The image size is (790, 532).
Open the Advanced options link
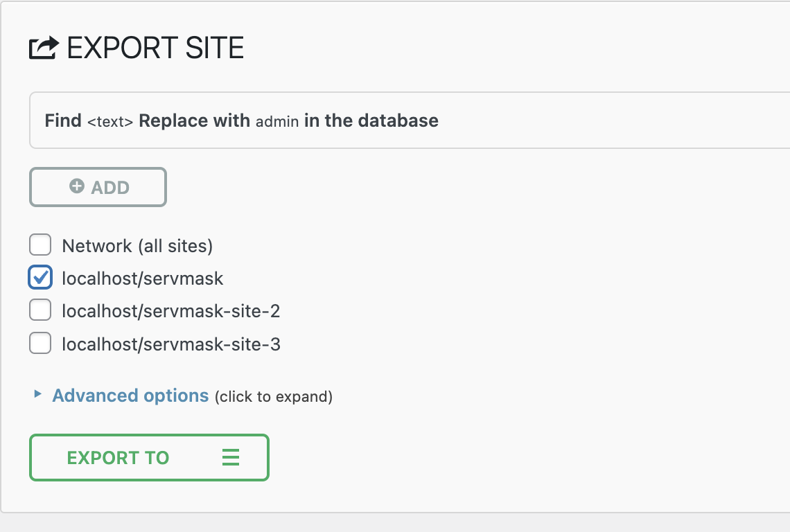coord(130,396)
